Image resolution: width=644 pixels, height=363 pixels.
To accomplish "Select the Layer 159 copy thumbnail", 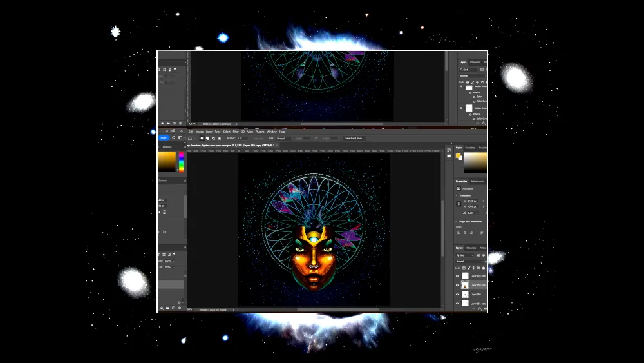I will (465, 285).
